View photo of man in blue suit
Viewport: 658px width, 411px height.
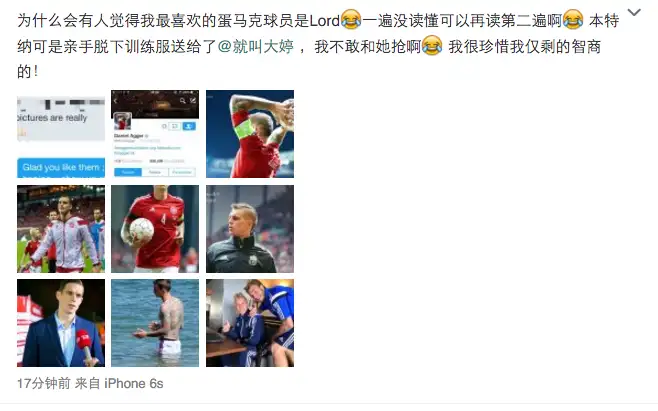pos(61,323)
